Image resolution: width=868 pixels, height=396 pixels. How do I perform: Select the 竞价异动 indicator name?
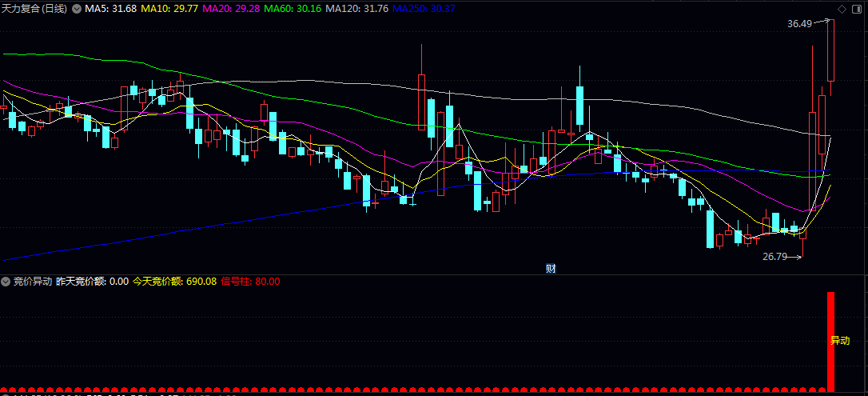tap(33, 282)
